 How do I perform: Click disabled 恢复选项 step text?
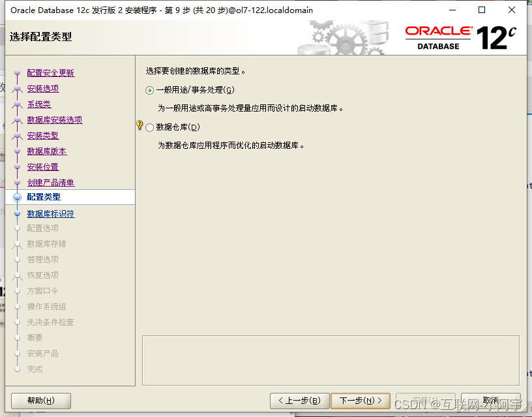pyautogui.click(x=43, y=275)
